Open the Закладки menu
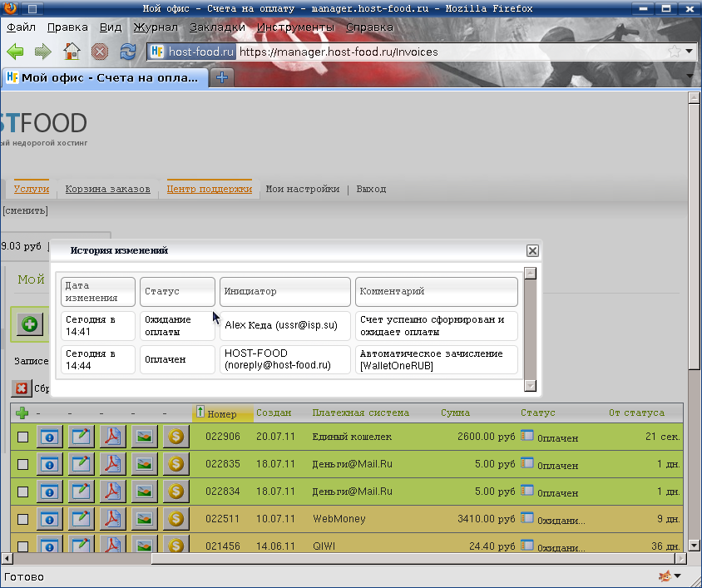 pos(217,27)
